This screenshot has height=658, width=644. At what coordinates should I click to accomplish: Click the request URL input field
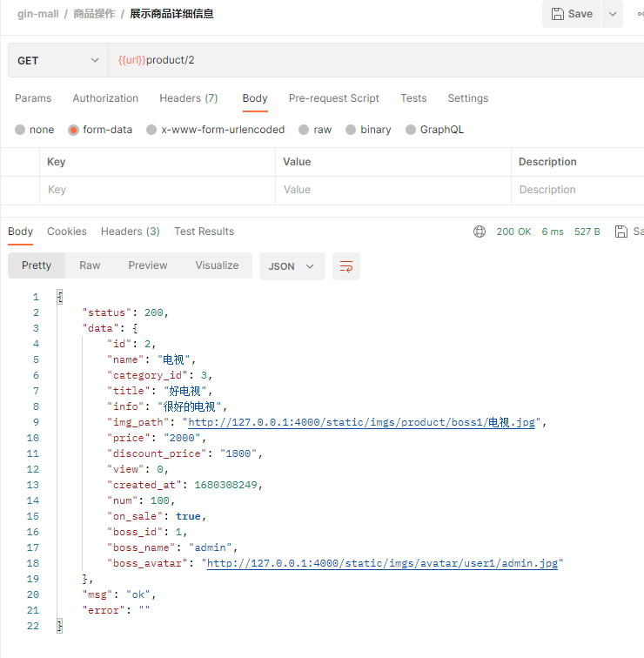pyautogui.click(x=374, y=61)
